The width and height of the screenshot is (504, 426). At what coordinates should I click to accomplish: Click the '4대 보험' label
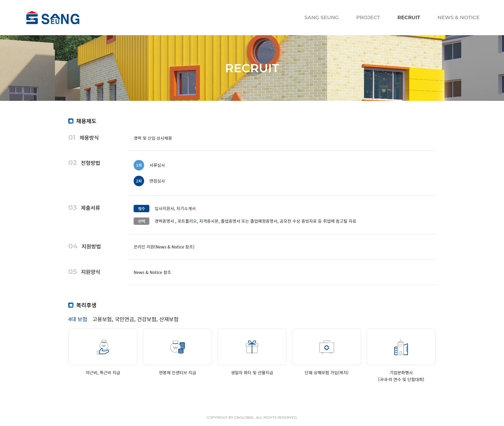78,319
